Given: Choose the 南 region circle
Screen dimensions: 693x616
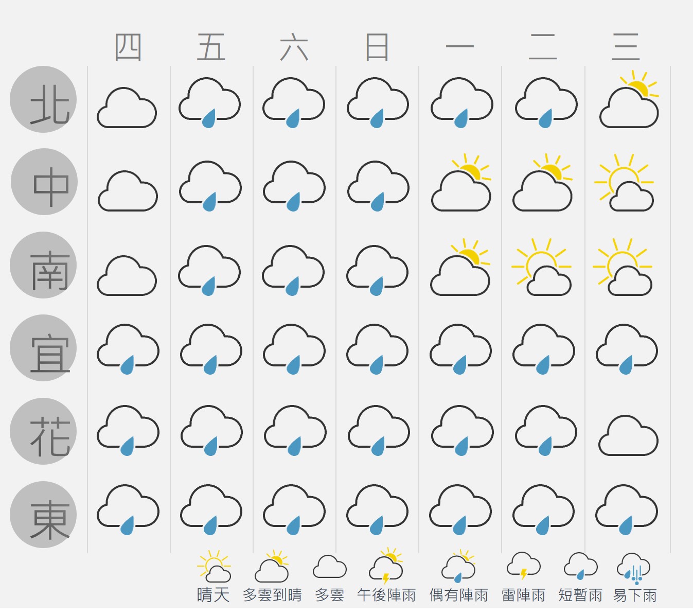Looking at the screenshot, I should tap(43, 265).
